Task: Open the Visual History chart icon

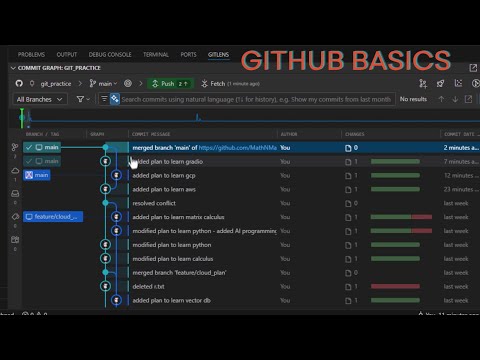Action: 458,83
